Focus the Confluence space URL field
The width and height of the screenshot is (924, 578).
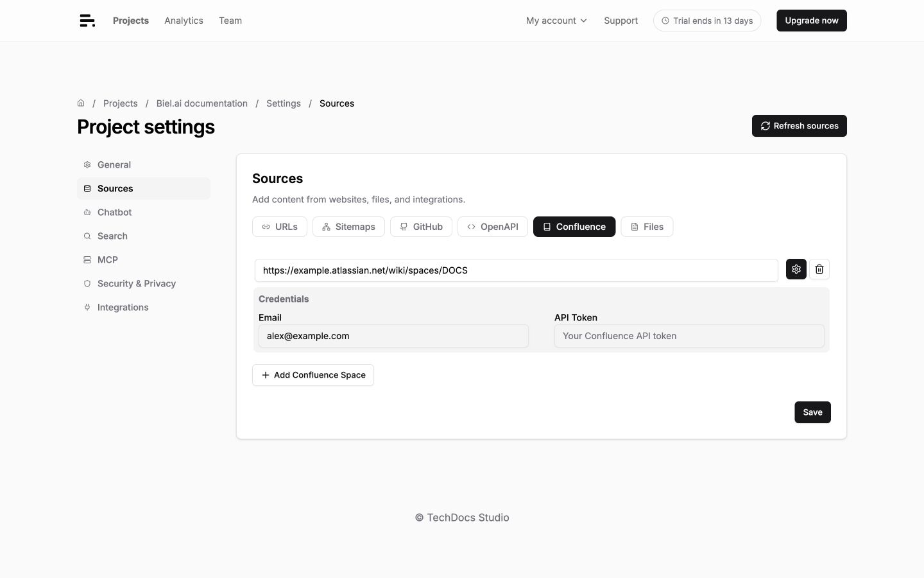(x=517, y=270)
